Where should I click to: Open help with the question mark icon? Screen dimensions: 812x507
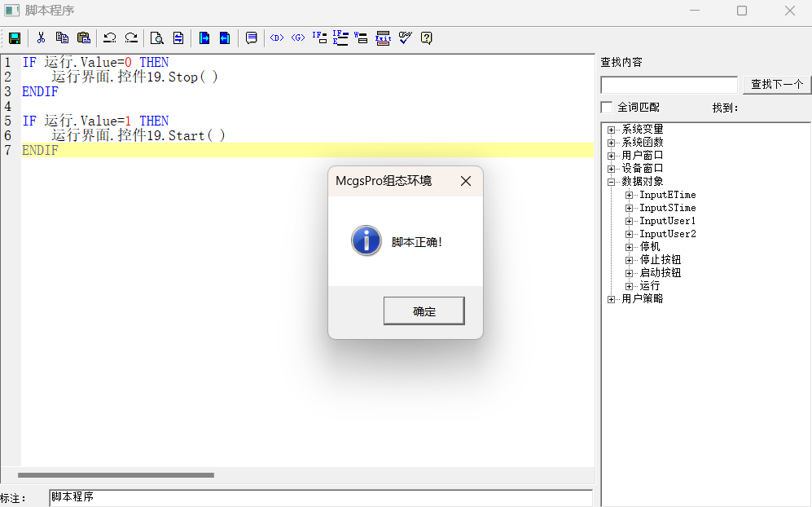pos(426,37)
